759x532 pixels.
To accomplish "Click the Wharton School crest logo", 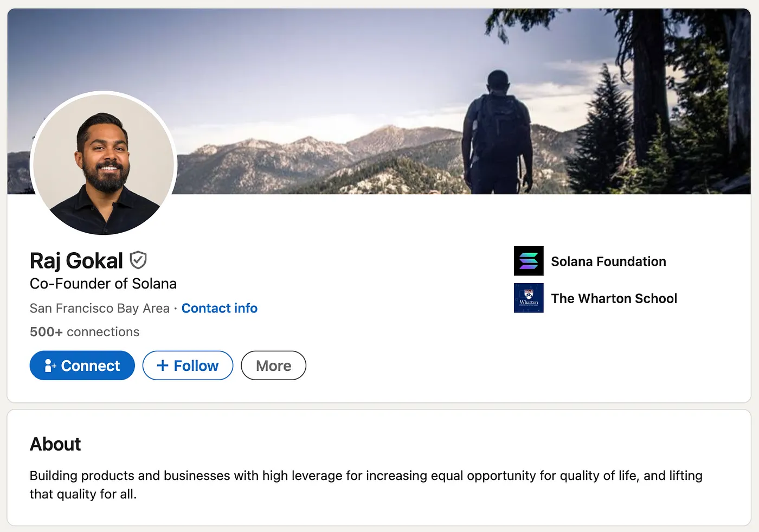I will (529, 298).
